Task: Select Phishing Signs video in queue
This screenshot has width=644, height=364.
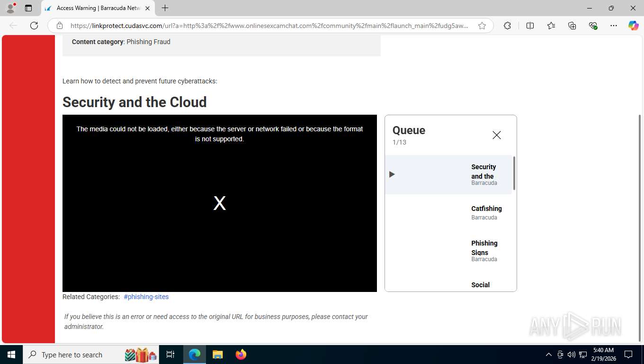Action: pyautogui.click(x=448, y=251)
